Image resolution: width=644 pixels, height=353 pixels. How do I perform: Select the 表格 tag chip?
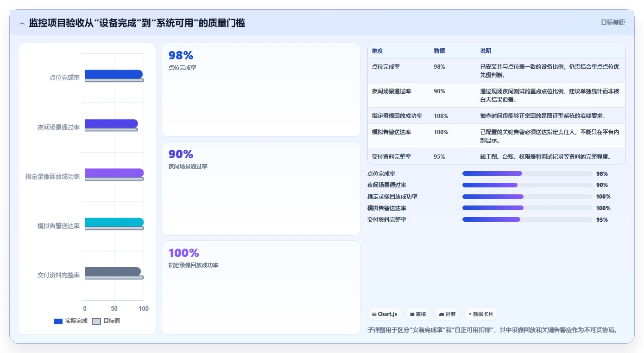(418, 314)
